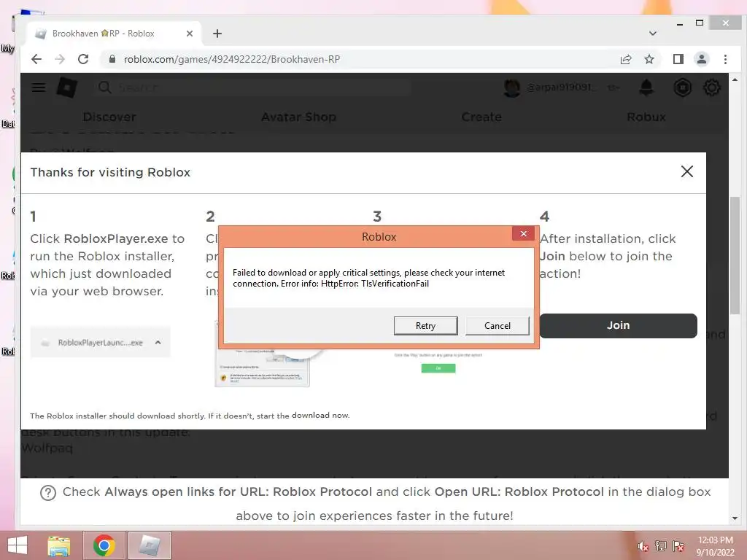The image size is (747, 560).
Task: Go to the Discover tab
Action: click(109, 117)
